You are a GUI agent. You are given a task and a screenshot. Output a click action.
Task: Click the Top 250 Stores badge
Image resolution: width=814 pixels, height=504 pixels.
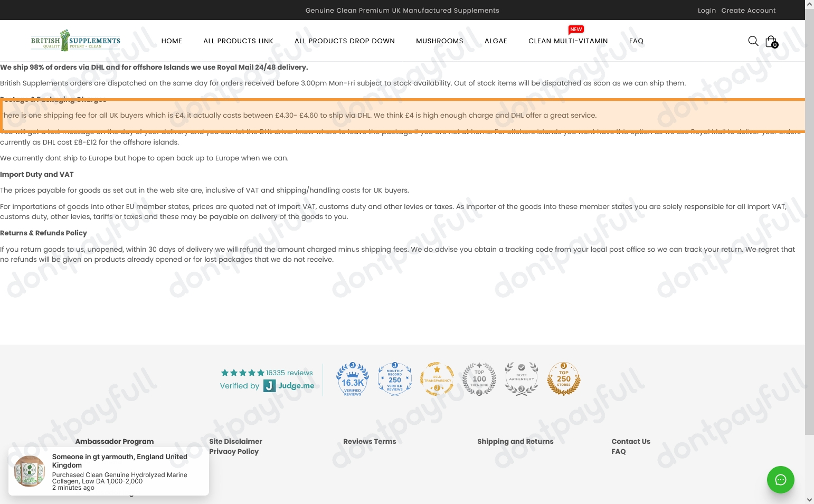coord(564,379)
